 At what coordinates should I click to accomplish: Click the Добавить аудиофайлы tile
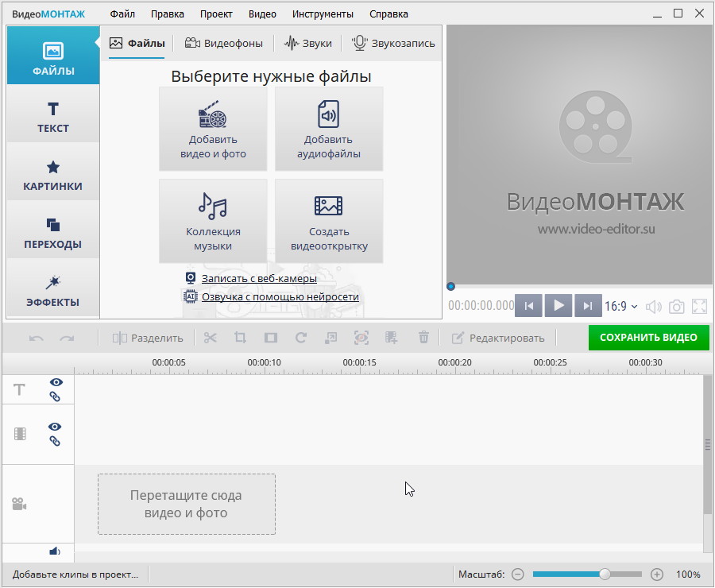pos(329,129)
